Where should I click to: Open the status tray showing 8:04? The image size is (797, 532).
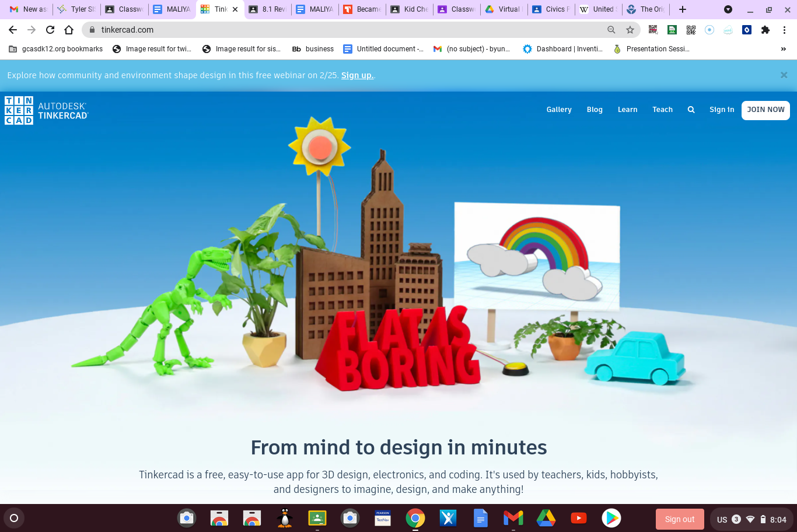(x=751, y=519)
